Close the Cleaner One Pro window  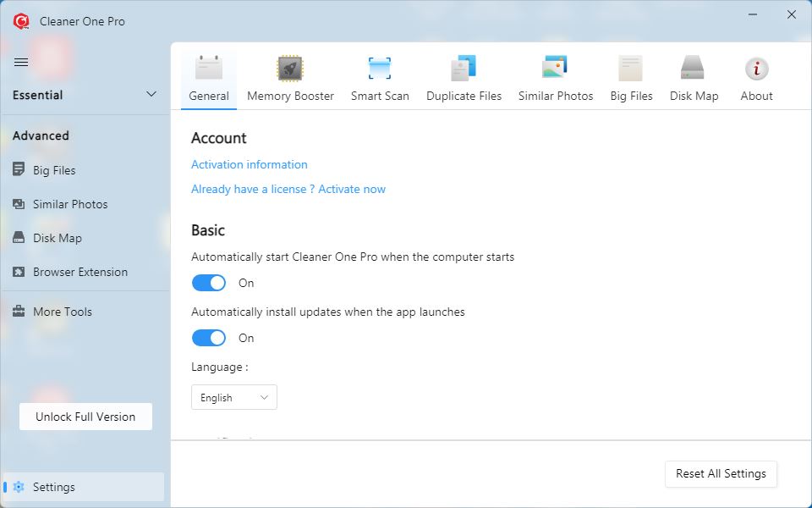coord(792,14)
